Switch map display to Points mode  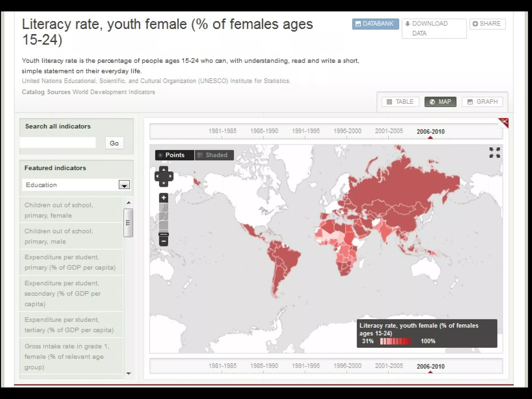pyautogui.click(x=175, y=155)
